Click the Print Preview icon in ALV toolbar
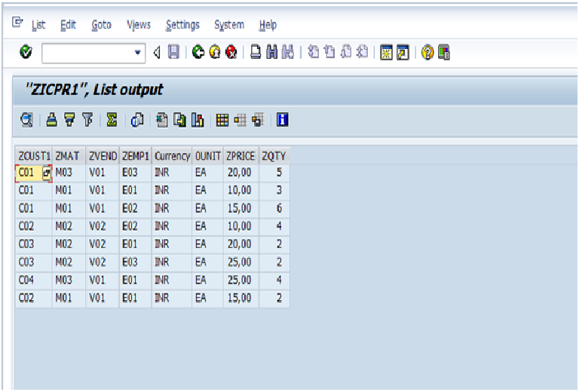Screen dimensions: 579x392 coord(137,120)
